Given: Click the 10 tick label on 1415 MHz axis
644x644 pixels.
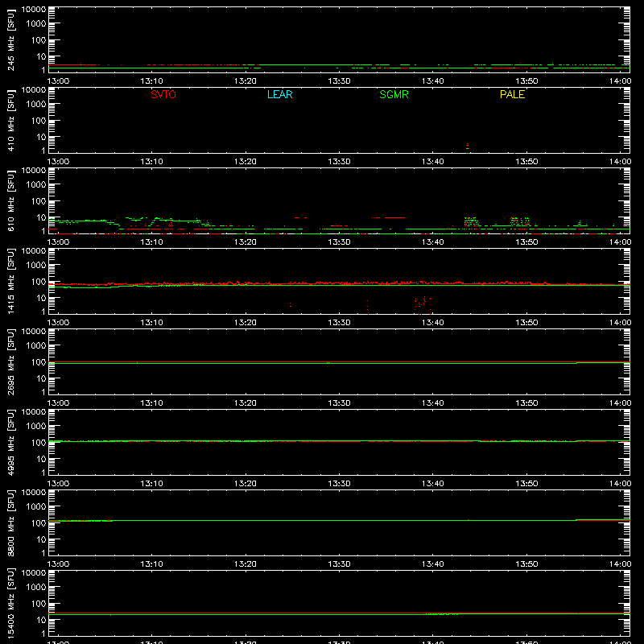Looking at the screenshot, I should click(x=41, y=298).
